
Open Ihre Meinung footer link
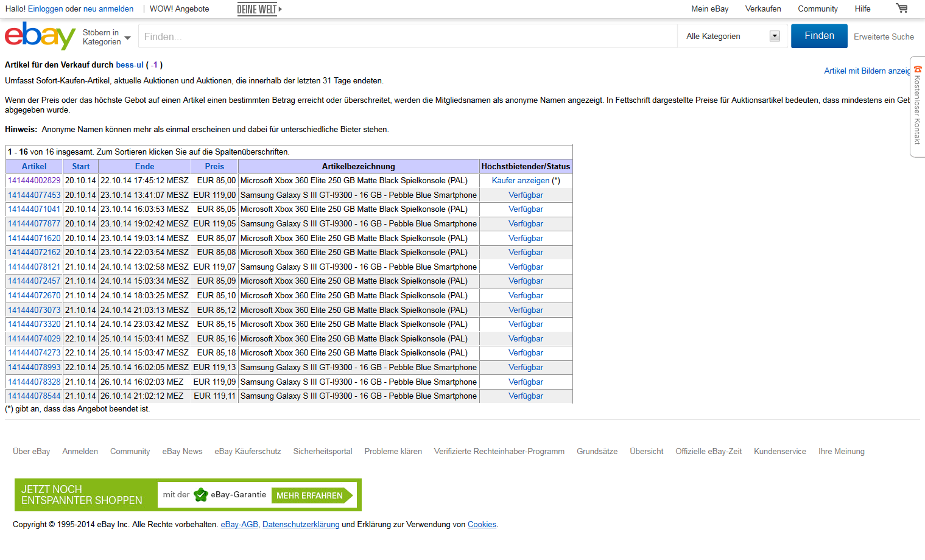[841, 451]
